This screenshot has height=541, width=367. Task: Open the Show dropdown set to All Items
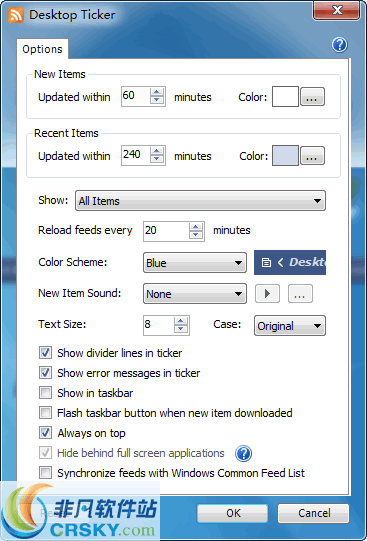(x=200, y=201)
